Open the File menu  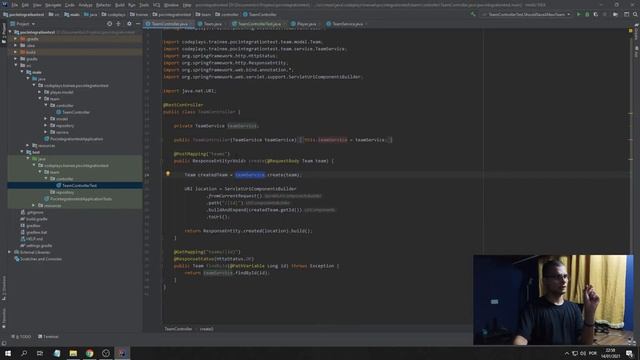pyautogui.click(x=14, y=5)
